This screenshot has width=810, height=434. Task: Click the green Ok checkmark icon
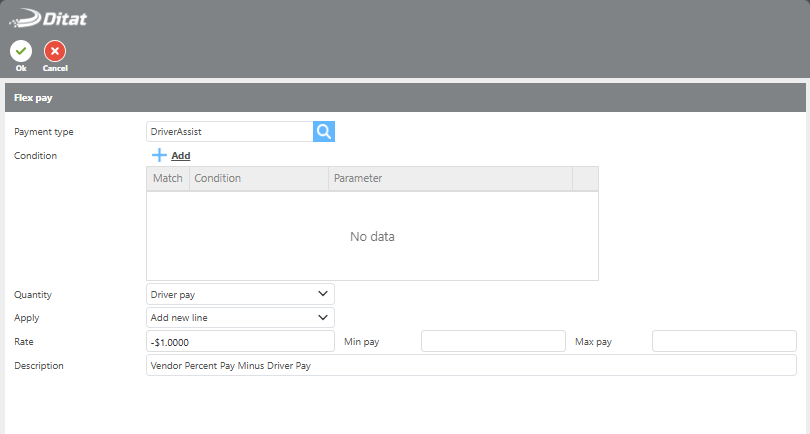click(20, 51)
